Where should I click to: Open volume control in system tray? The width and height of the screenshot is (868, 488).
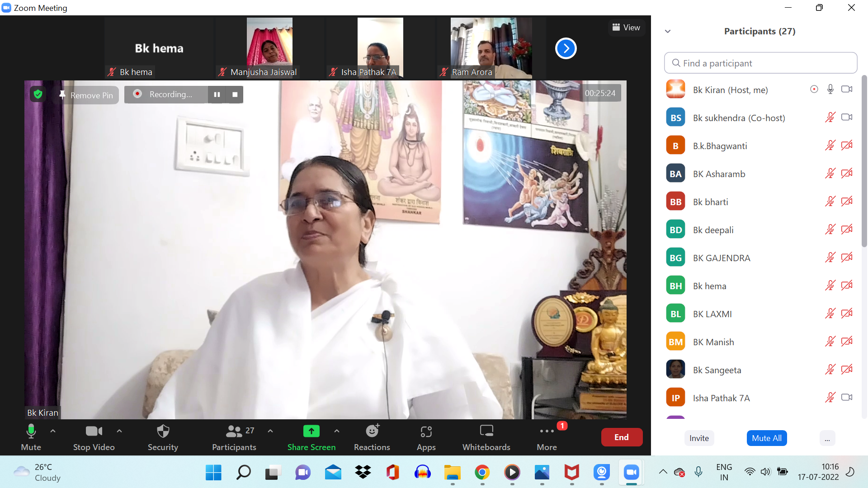(765, 472)
